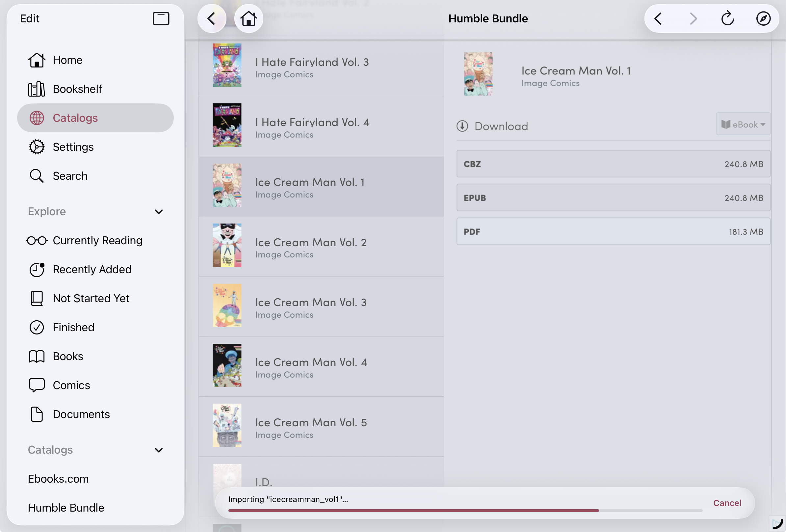Open the catalog home icon button
This screenshot has height=532, width=786.
click(249, 18)
